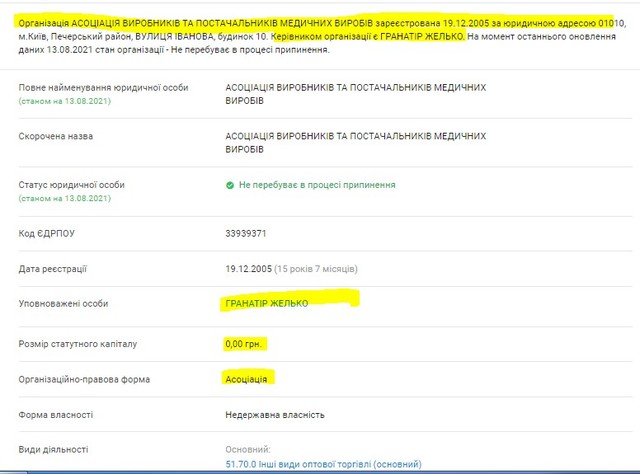Click the green checkmark status icon
This screenshot has width=640, height=474.
(x=230, y=185)
